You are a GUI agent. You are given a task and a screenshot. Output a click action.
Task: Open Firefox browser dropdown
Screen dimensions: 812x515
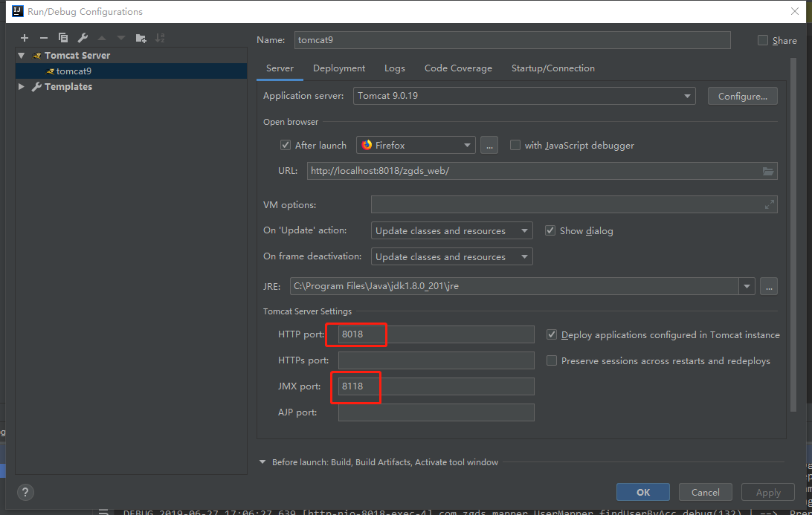click(416, 146)
